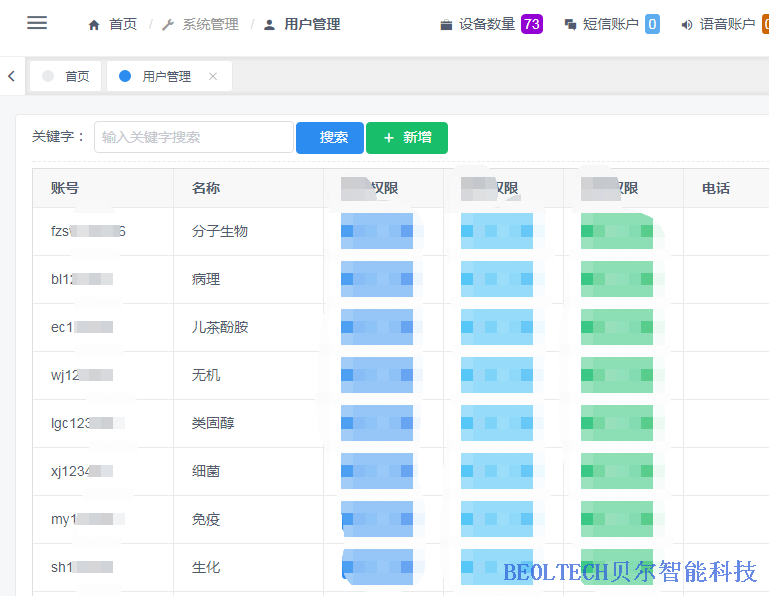
Task: Toggle the hamburger sidebar menu
Action: (x=37, y=23)
